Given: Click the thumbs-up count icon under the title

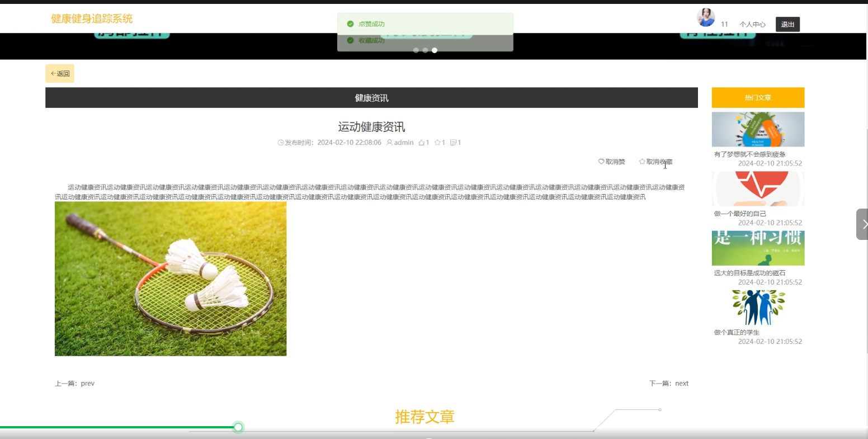Looking at the screenshot, I should [421, 142].
